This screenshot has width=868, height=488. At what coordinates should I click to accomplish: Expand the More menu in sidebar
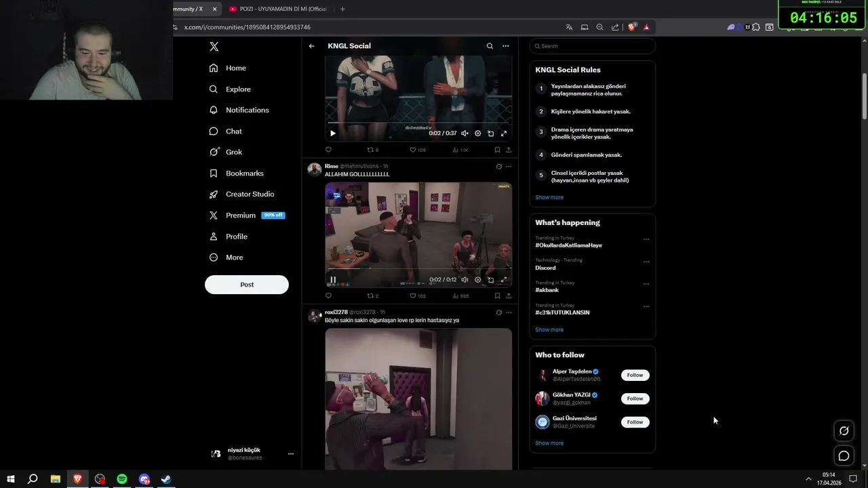click(x=226, y=257)
